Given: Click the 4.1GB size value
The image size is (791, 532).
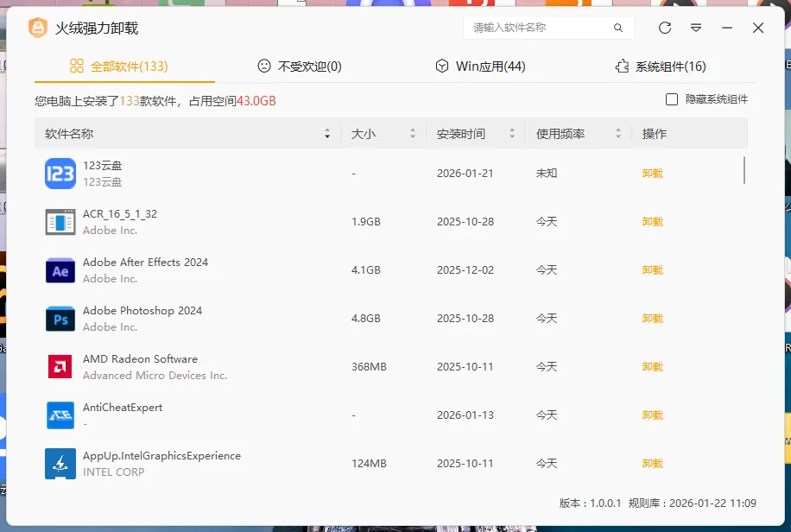Looking at the screenshot, I should (x=366, y=270).
